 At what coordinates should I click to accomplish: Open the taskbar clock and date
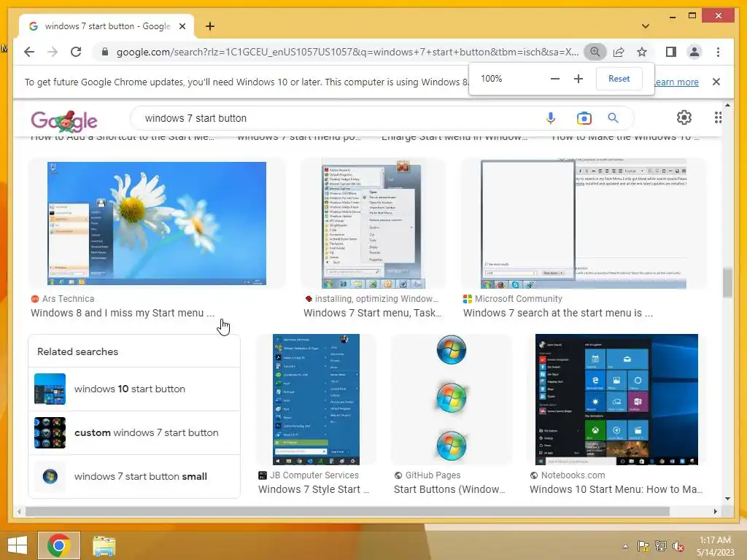716,546
